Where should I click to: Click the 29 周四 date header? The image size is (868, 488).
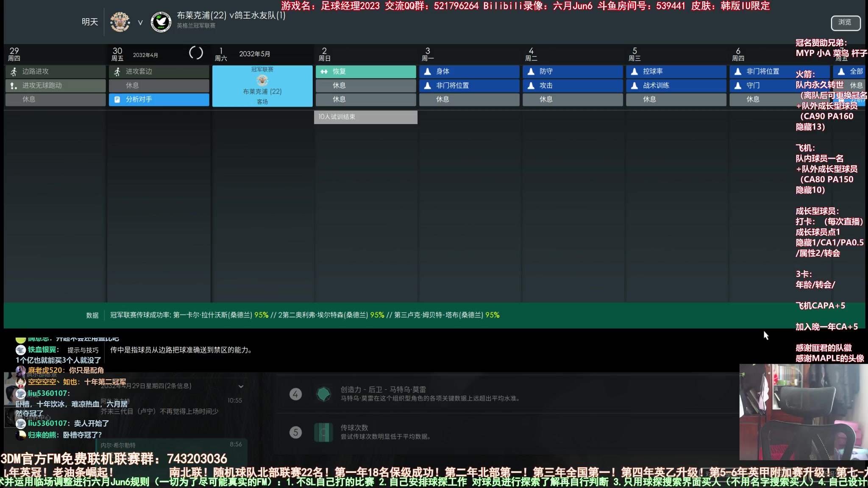pyautogui.click(x=56, y=54)
